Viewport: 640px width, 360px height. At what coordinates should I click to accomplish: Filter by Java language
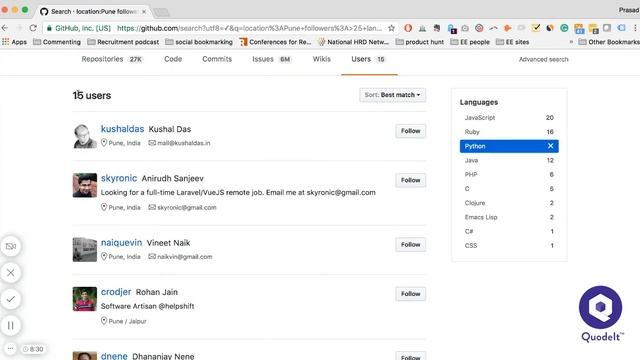pyautogui.click(x=509, y=160)
